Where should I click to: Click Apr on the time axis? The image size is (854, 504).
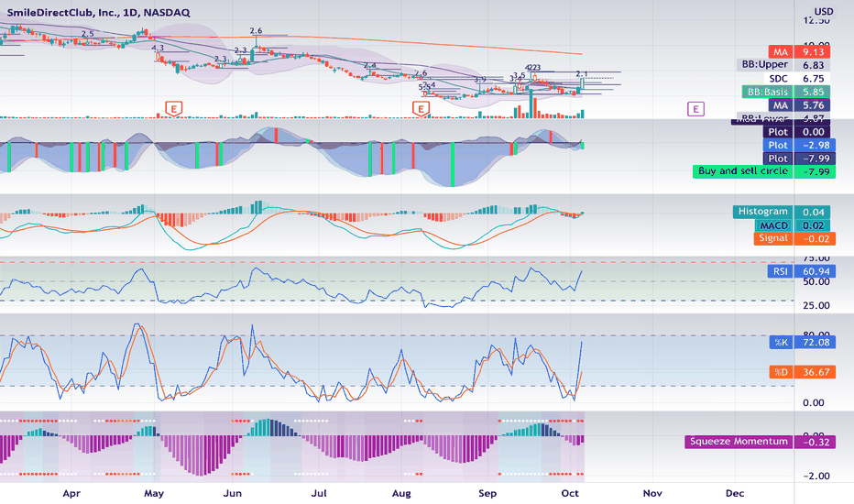71,493
